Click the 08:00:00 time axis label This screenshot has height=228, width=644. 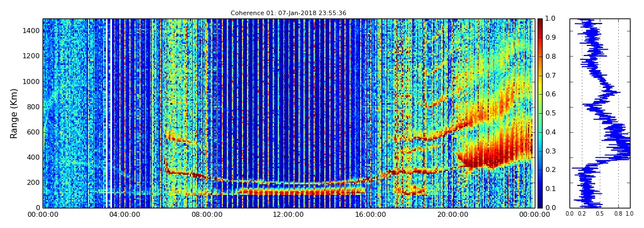[x=206, y=215]
